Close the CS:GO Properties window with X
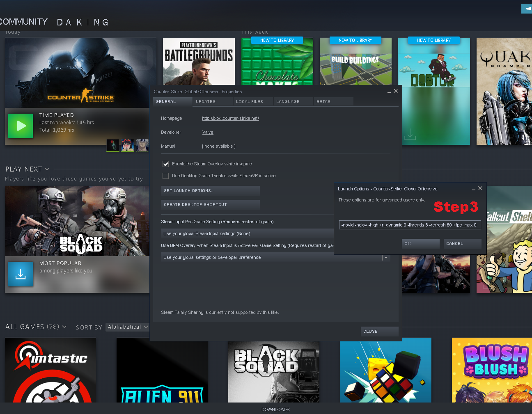This screenshot has height=414, width=532. (396, 91)
